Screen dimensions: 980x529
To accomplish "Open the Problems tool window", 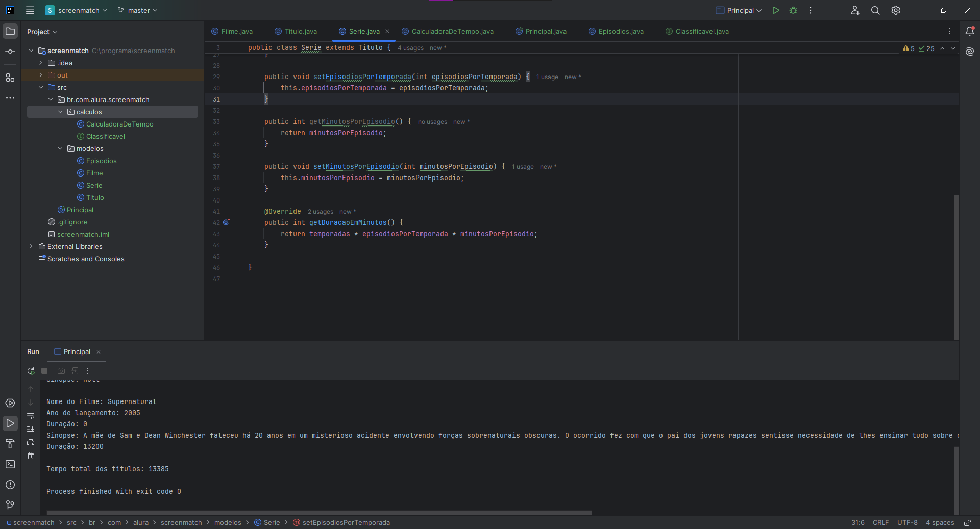I will (x=10, y=485).
